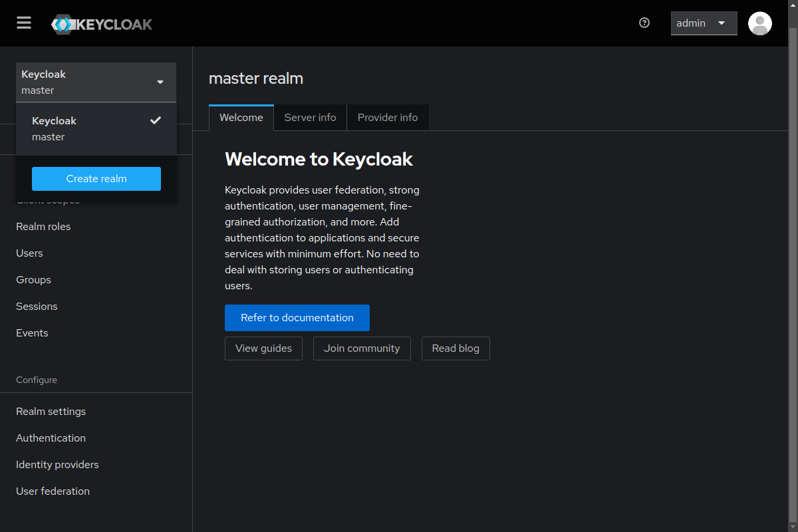
Task: Open the help question mark icon
Action: pyautogui.click(x=644, y=23)
